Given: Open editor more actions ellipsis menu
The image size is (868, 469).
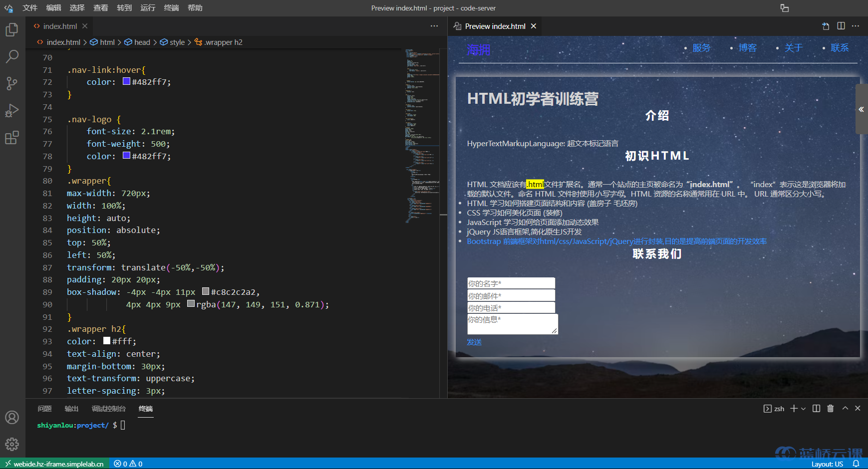Looking at the screenshot, I should coord(434,26).
